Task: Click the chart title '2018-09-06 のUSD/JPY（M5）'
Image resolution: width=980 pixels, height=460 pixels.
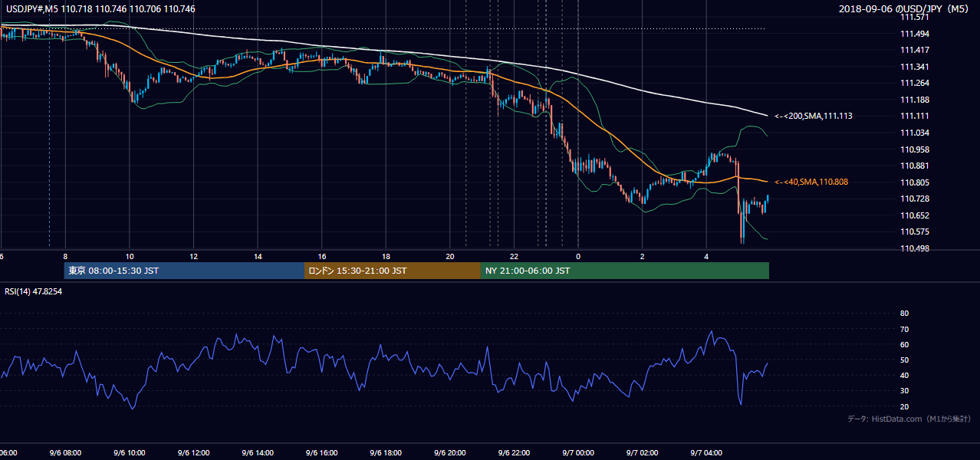Action: [905, 9]
